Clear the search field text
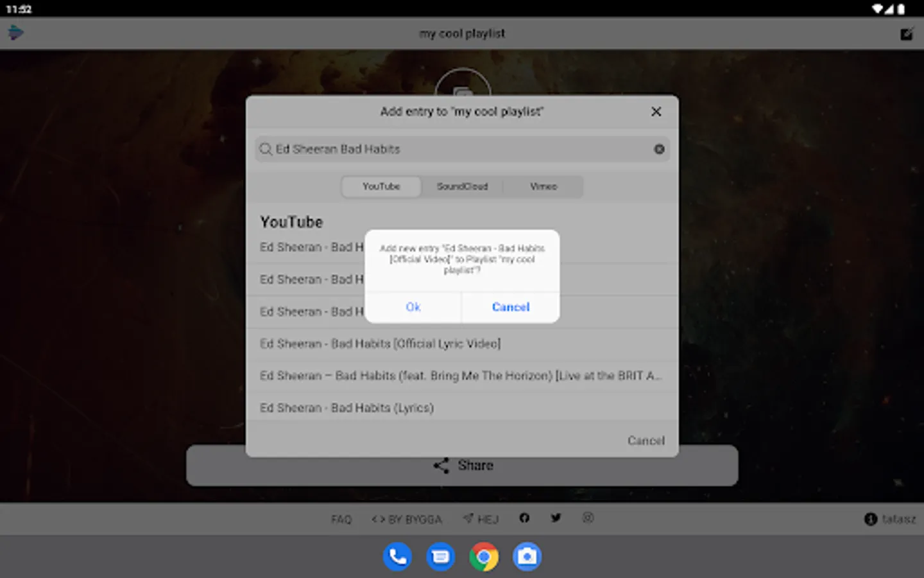This screenshot has width=924, height=578. 659,149
